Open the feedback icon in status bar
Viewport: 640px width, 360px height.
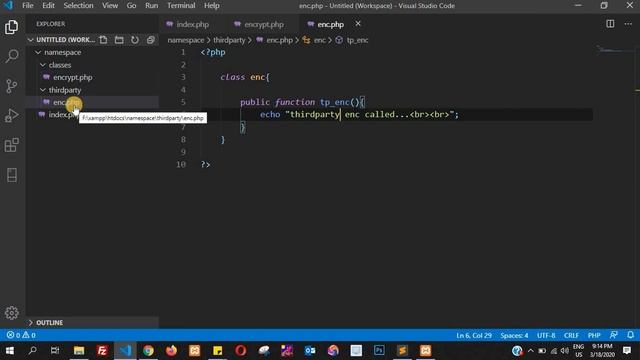coord(613,335)
